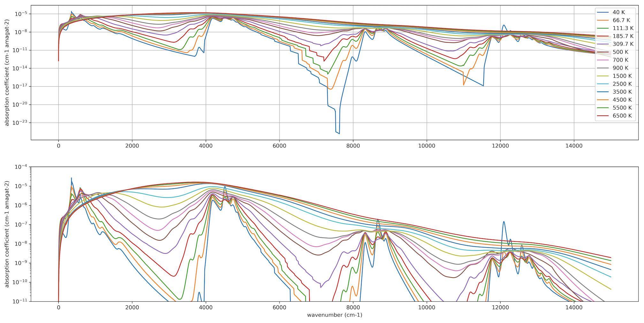Choose the '900 K' legend entry
The image size is (644, 323).
620,68
